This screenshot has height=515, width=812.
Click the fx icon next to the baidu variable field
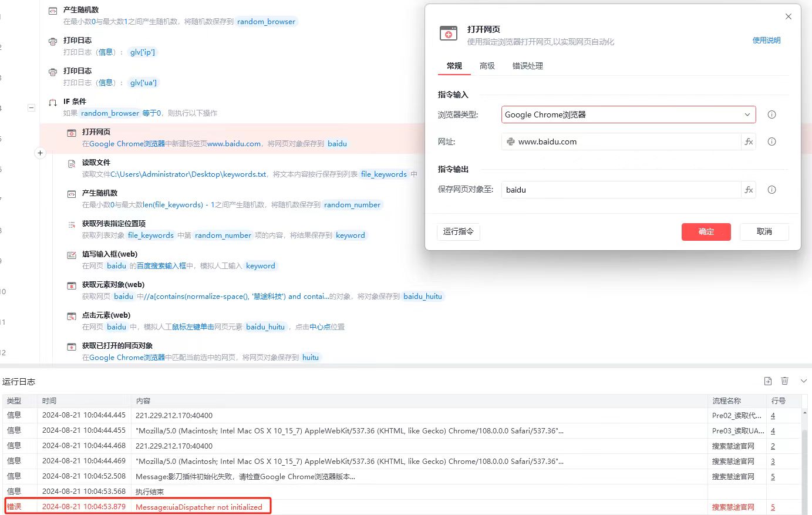click(749, 190)
